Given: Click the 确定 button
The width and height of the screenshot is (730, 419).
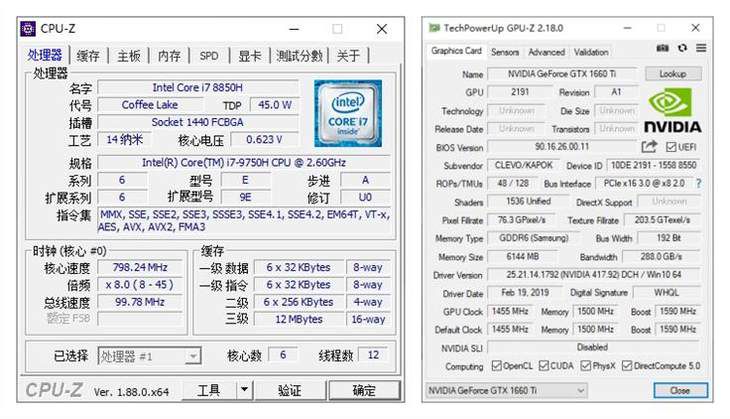Looking at the screenshot, I should [364, 390].
